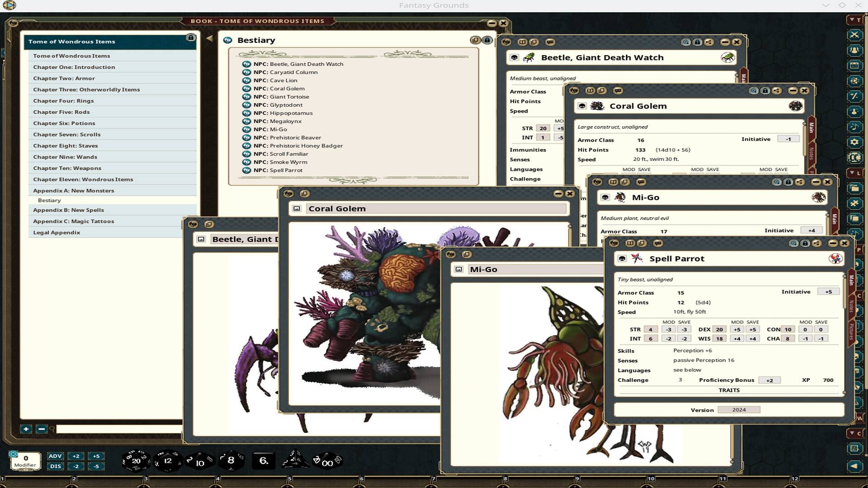The width and height of the screenshot is (868, 488).
Task: Collapse the book index with left arrow
Action: 209,38
